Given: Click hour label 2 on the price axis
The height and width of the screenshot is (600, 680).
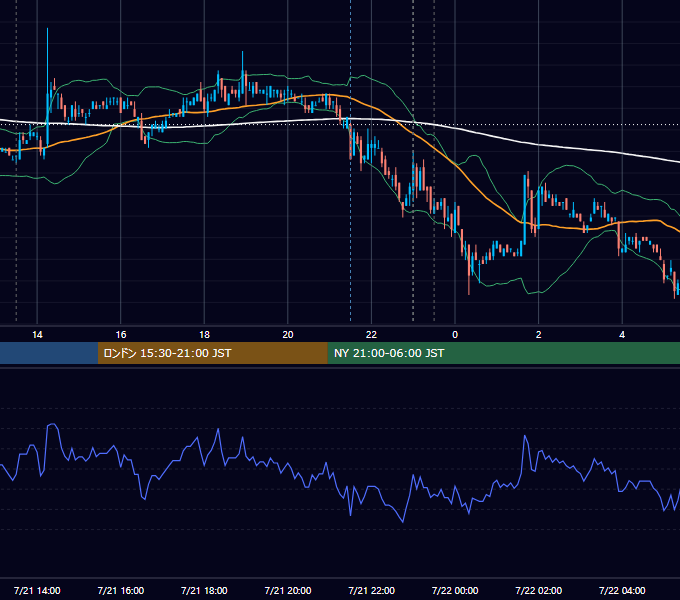Looking at the screenshot, I should point(539,335).
